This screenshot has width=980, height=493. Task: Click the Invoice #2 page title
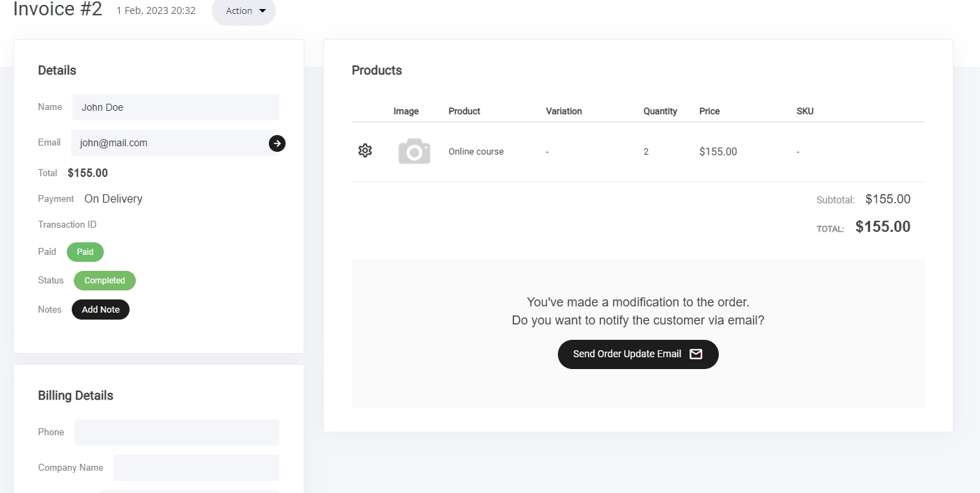[58, 10]
